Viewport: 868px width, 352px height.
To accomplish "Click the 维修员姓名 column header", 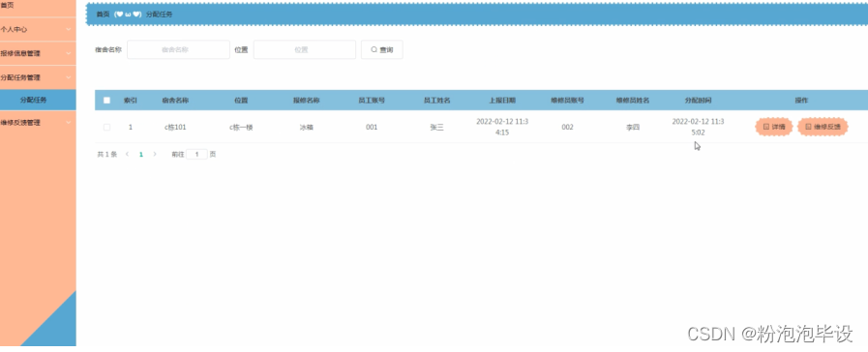I will tap(633, 101).
